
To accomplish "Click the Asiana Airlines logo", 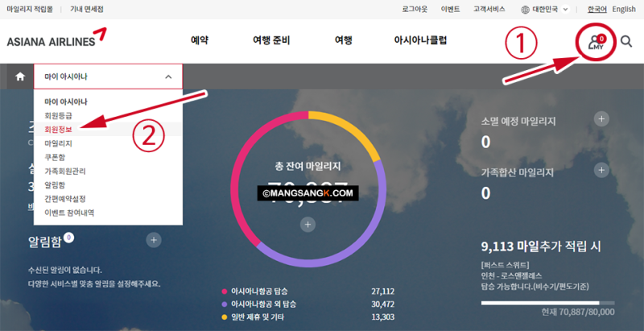I will [x=56, y=37].
